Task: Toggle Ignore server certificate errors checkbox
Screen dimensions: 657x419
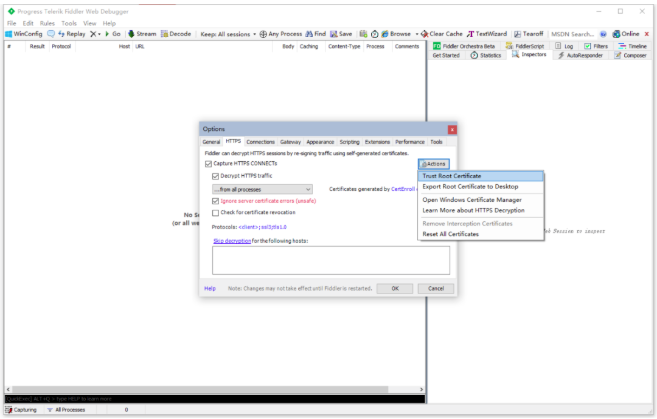Action: tap(216, 201)
